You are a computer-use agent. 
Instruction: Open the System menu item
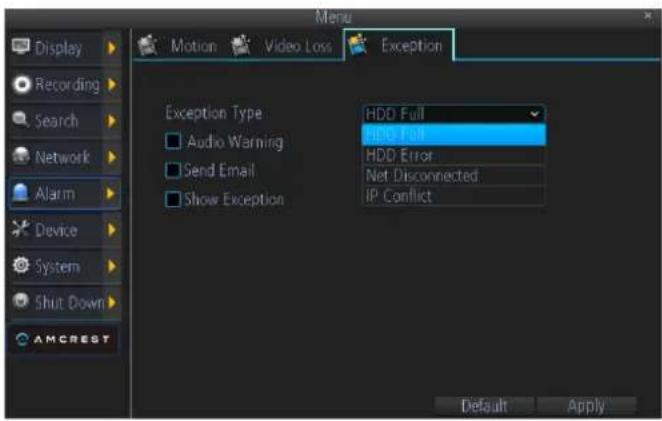click(x=65, y=266)
